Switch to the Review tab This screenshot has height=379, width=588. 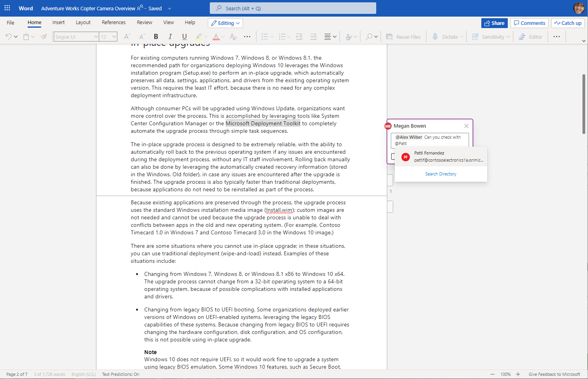pyautogui.click(x=145, y=23)
